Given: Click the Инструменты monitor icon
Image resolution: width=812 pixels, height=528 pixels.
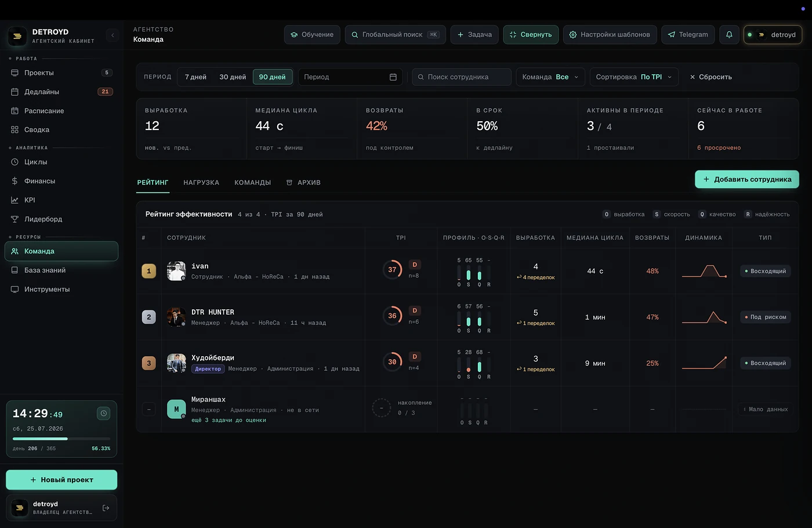Looking at the screenshot, I should tap(14, 289).
